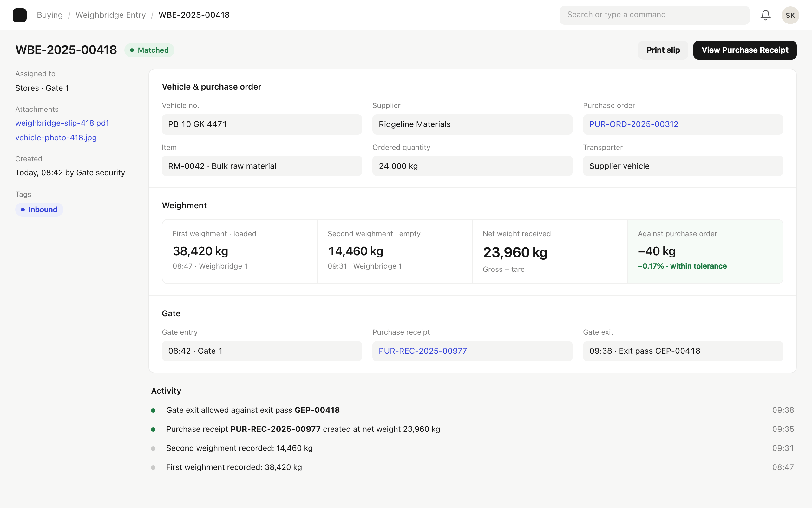812x508 pixels.
Task: Click the Ordered quantity field 24,000 kg
Action: point(472,166)
